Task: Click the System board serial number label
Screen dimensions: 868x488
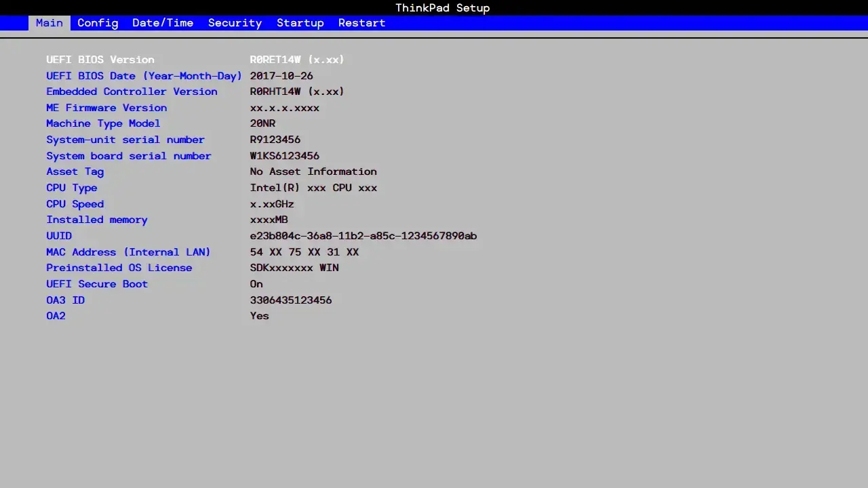Action: coord(129,156)
